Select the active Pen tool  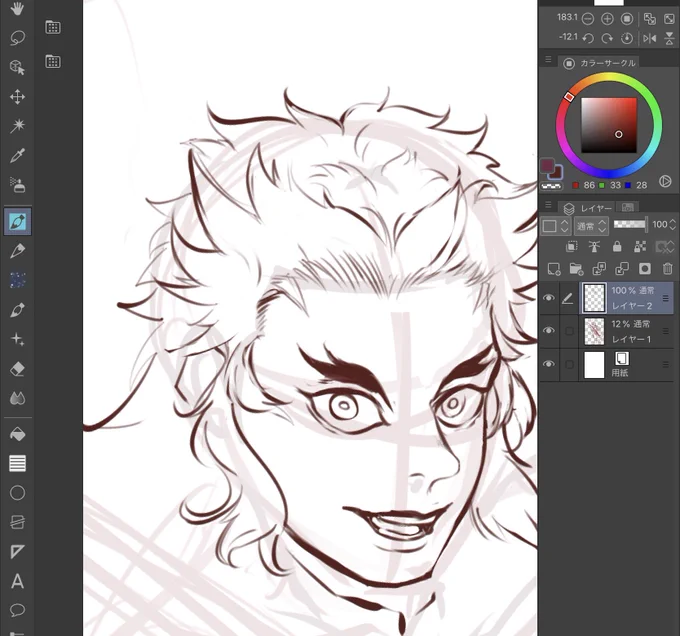click(17, 222)
